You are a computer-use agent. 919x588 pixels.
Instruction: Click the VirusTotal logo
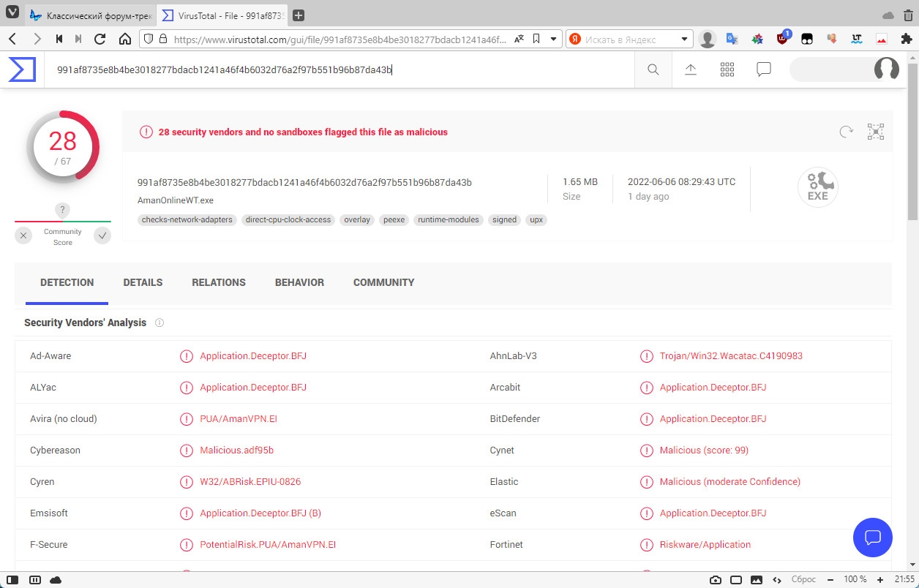(x=22, y=69)
